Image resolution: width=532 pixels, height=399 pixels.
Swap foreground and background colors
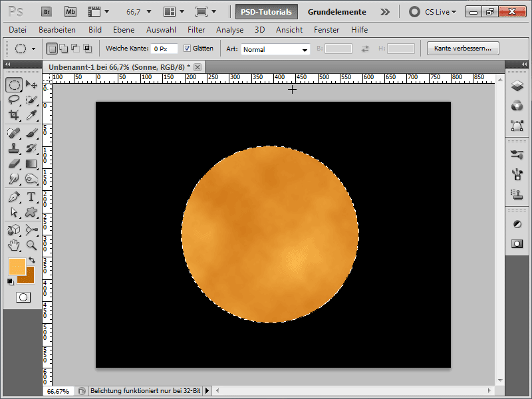click(x=32, y=260)
